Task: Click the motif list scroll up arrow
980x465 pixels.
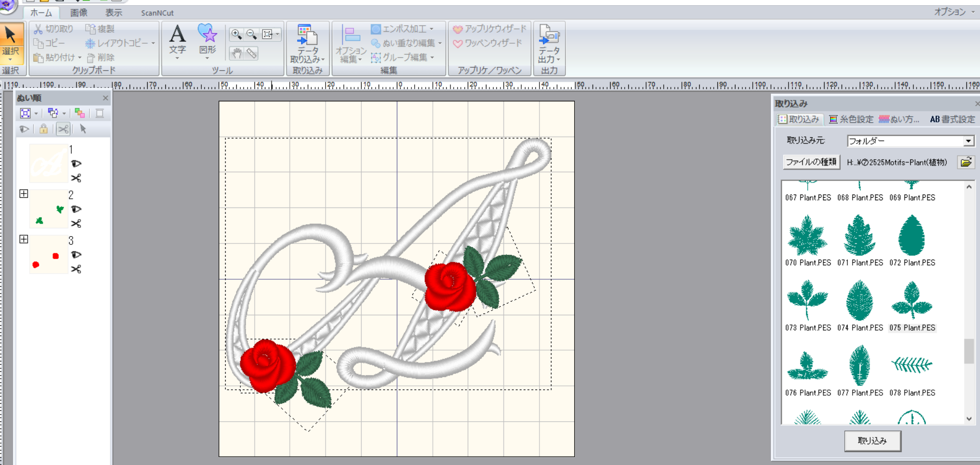Action: [969, 187]
